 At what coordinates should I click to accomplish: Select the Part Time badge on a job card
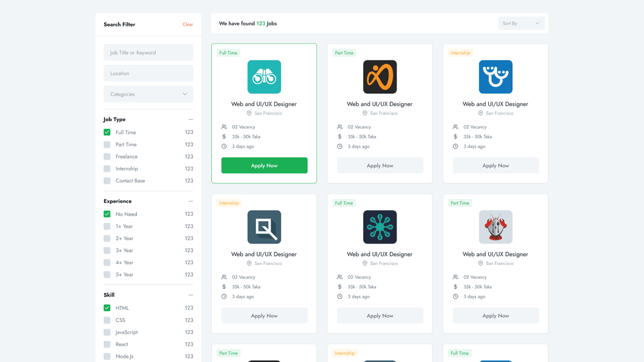(344, 53)
